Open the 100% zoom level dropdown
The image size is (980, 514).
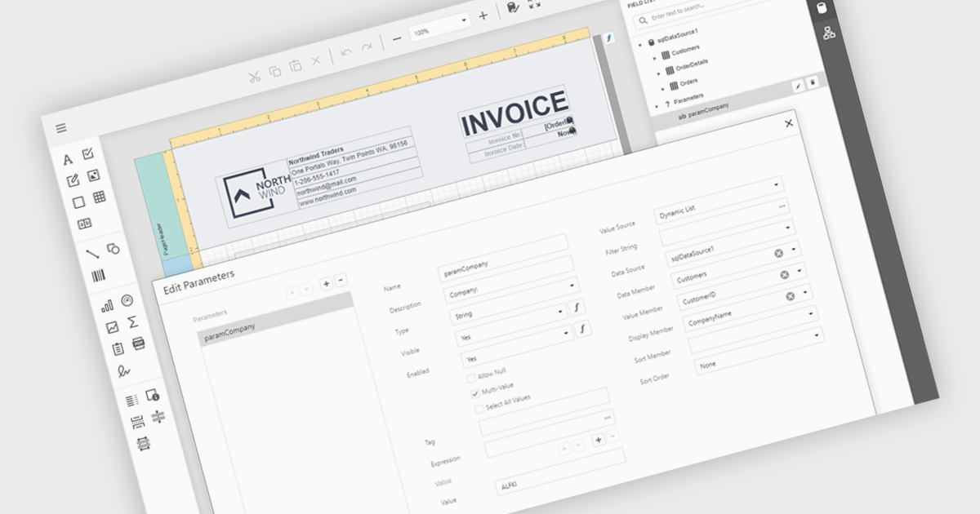pos(465,19)
